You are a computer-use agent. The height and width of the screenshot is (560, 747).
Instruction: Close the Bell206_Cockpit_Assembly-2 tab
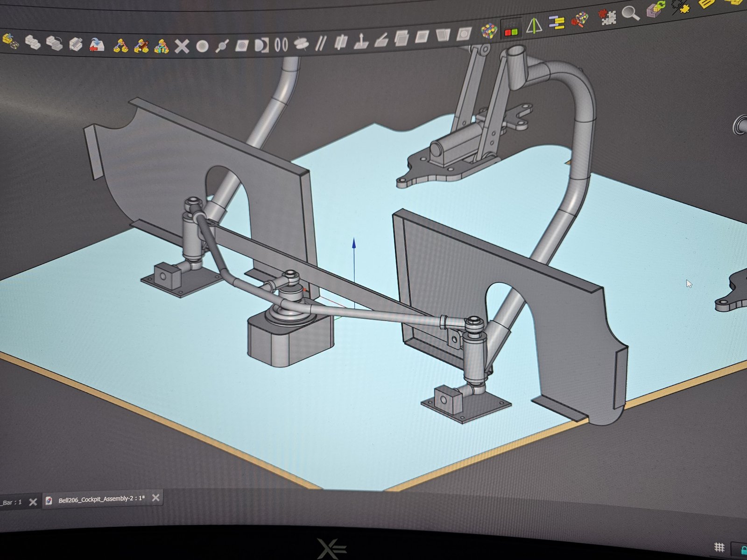tap(156, 498)
